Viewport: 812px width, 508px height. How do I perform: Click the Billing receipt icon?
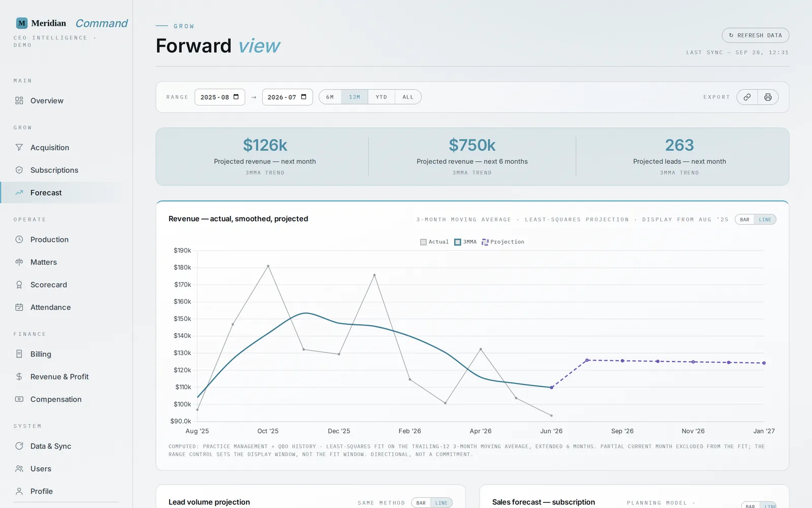19,354
